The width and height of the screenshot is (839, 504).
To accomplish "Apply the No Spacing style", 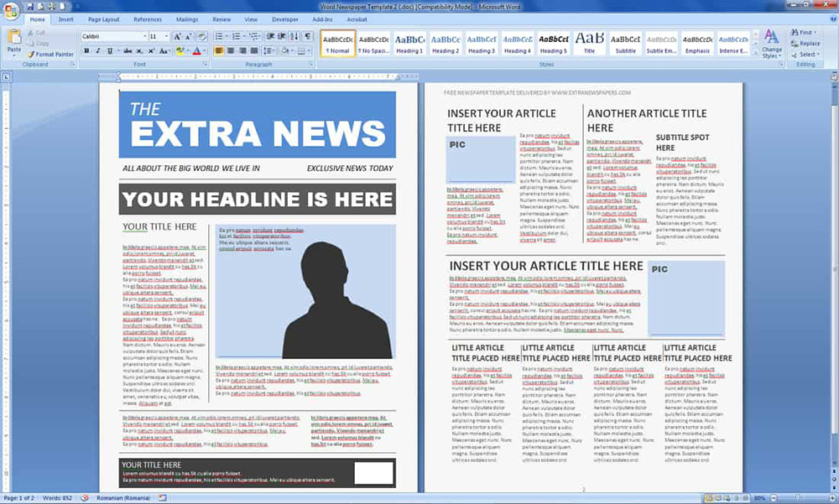I will tap(373, 44).
